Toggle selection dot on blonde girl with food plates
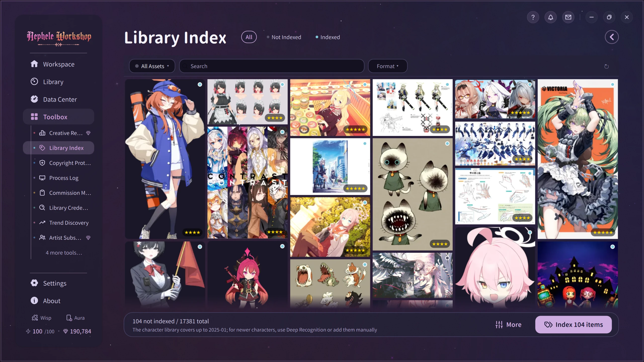 (365, 84)
